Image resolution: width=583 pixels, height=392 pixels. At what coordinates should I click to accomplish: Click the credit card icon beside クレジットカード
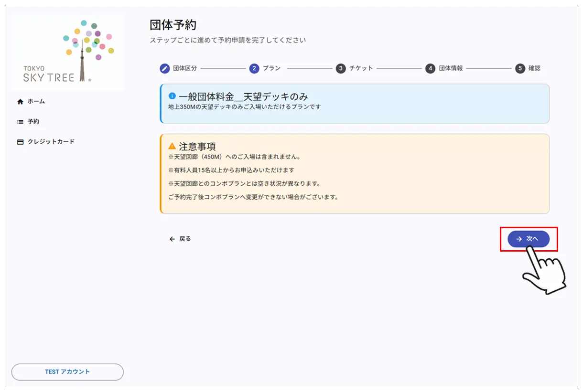point(20,141)
